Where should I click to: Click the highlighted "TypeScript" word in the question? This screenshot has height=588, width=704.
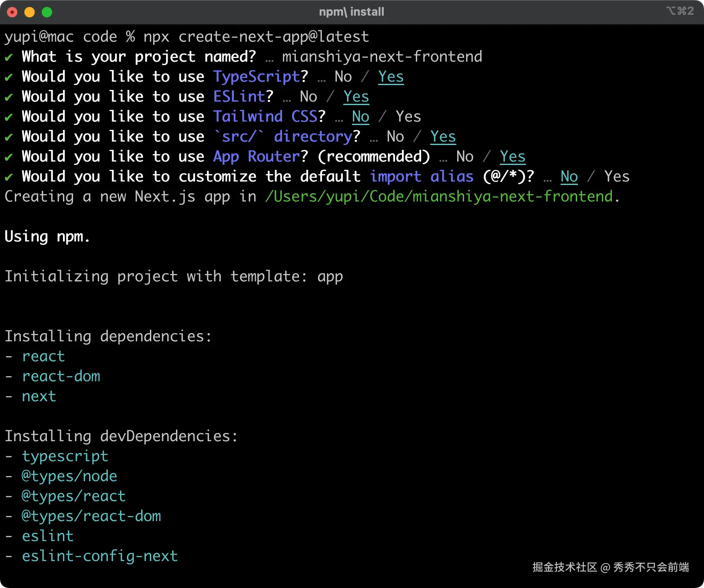pyautogui.click(x=256, y=77)
